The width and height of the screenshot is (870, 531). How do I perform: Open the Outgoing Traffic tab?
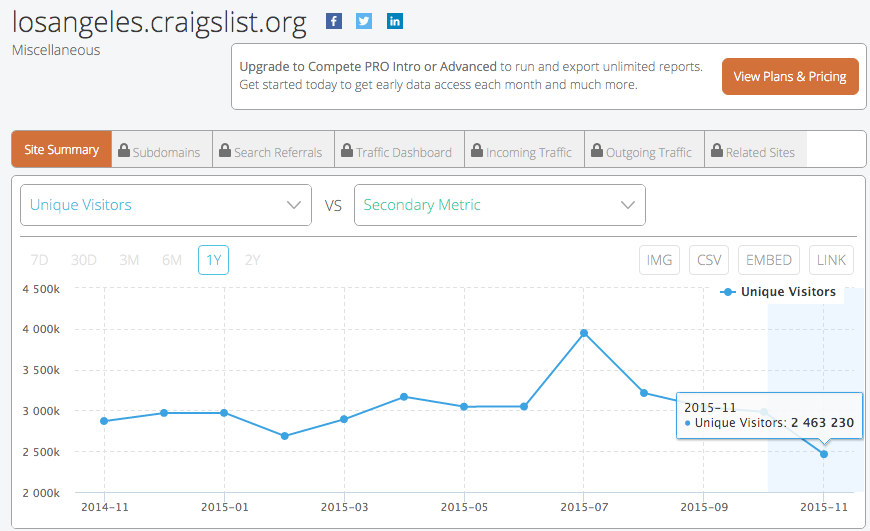click(644, 149)
